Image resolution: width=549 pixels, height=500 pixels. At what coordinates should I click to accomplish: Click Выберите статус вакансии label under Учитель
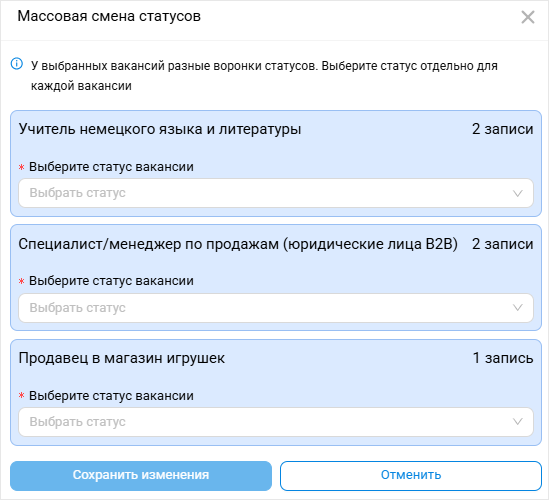coord(111,167)
